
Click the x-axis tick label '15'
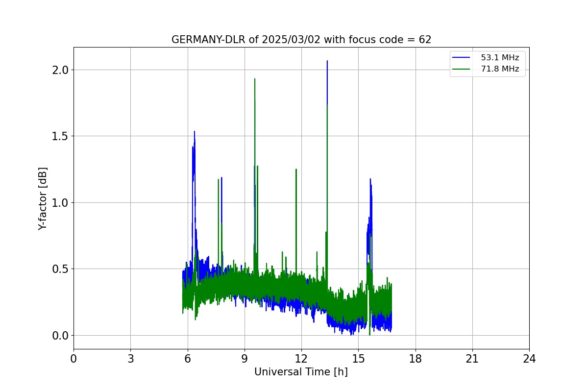(x=358, y=359)
